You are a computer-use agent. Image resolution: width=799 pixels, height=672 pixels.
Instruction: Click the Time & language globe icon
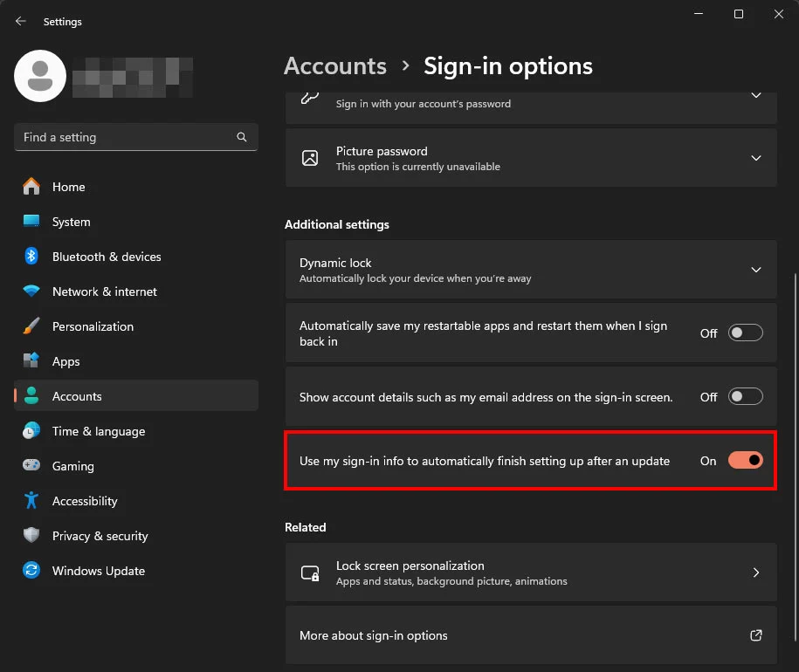tap(31, 431)
